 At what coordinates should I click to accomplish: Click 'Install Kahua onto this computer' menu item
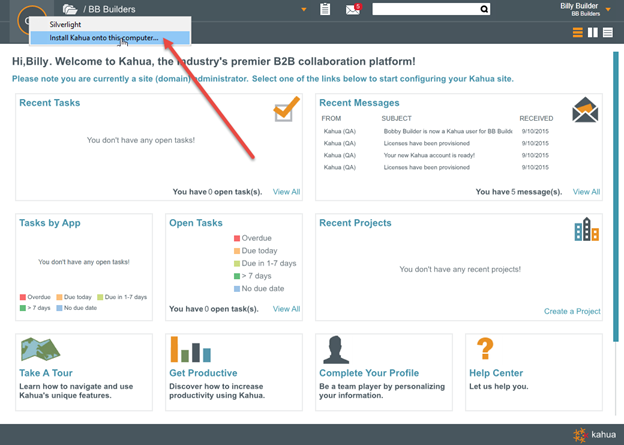(104, 38)
